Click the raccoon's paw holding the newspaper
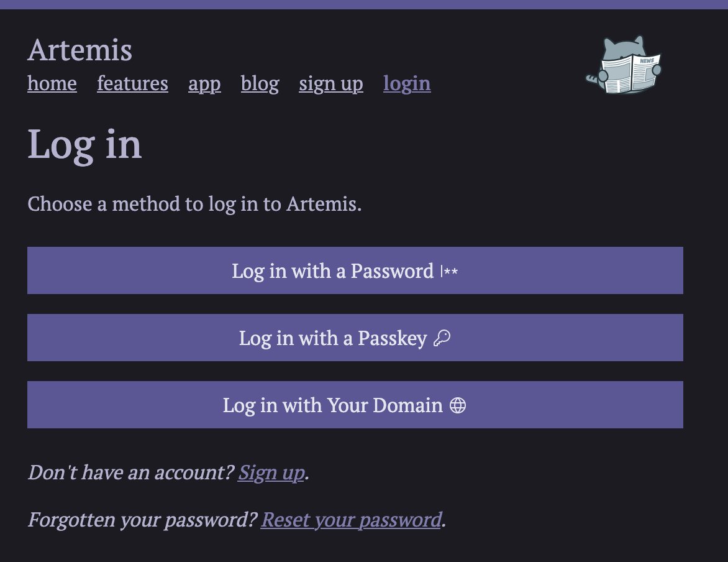Screen dimensions: 728x562 pyautogui.click(x=603, y=76)
